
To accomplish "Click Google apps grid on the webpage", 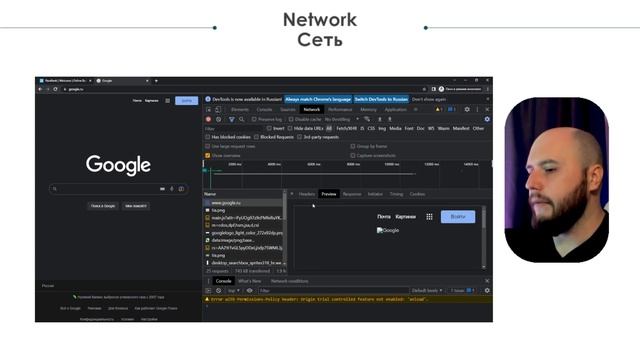I will pyautogui.click(x=167, y=100).
